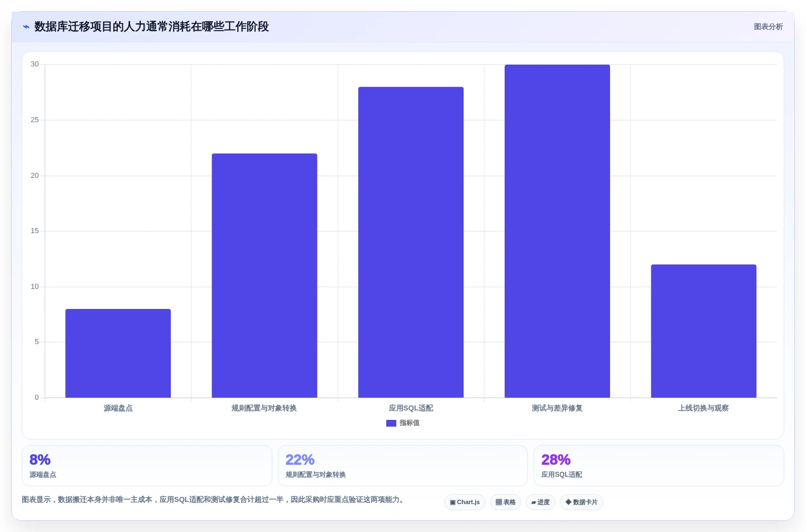Select the 数据卡片 tag chip
806x532 pixels.
[582, 502]
